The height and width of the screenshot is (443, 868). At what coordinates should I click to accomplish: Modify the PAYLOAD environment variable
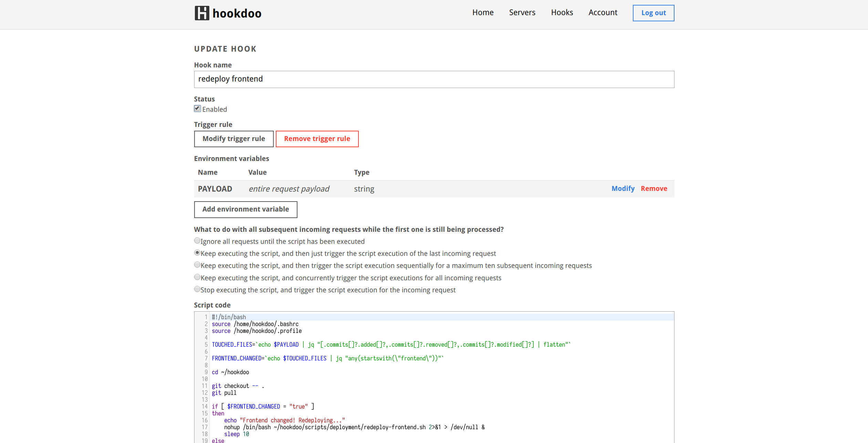pyautogui.click(x=623, y=189)
